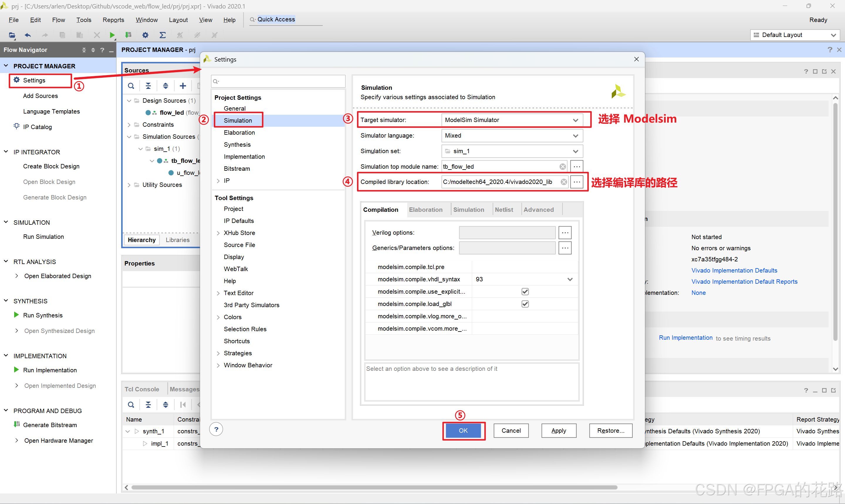Open Simulator language dropdown
The height and width of the screenshot is (504, 845).
click(x=575, y=136)
